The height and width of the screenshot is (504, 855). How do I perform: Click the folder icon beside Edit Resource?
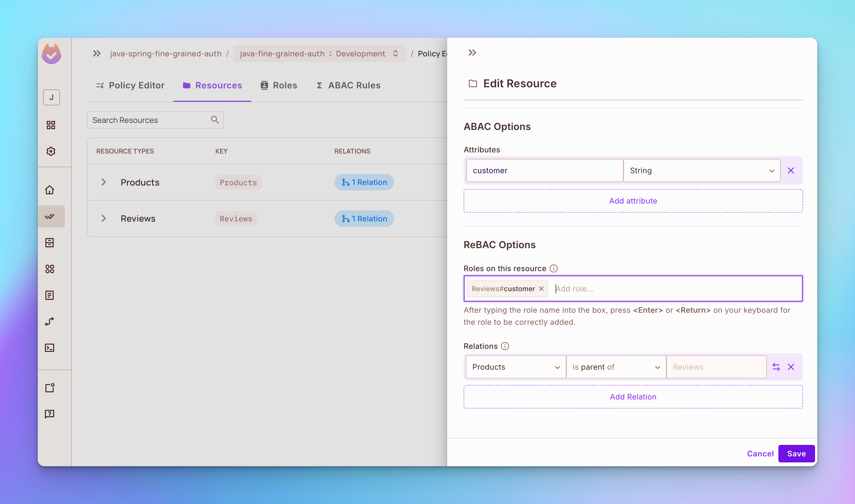[473, 83]
